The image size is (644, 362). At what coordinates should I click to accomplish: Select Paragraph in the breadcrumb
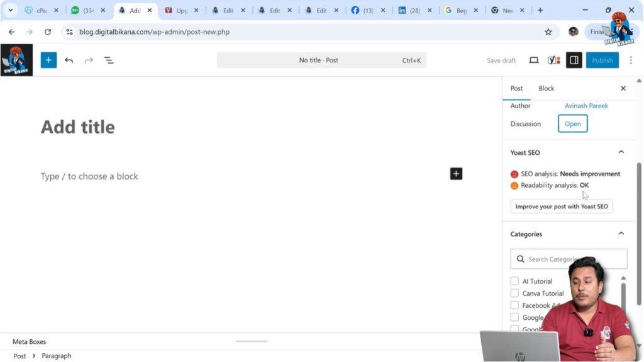pos(56,356)
